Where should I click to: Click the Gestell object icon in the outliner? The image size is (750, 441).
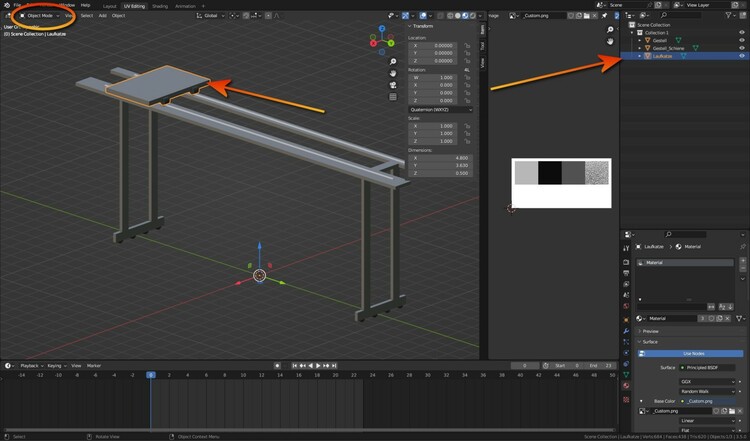[647, 40]
